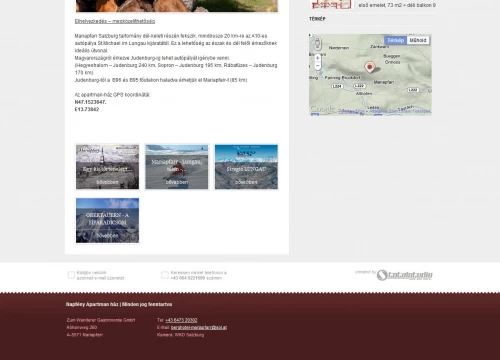Click the Google logo on the map
Image resolution: width=500 pixels, height=360 pixels.
pyautogui.click(x=322, y=109)
